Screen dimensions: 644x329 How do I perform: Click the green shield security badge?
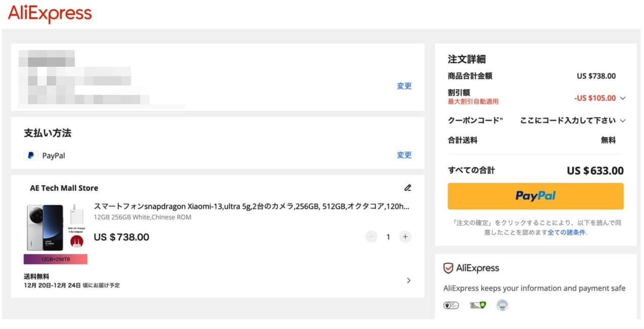pos(478,305)
